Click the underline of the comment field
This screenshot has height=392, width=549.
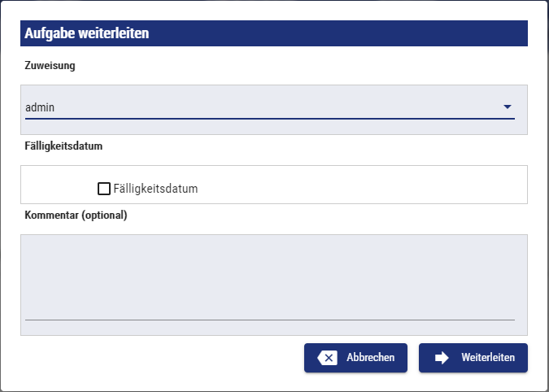point(270,320)
